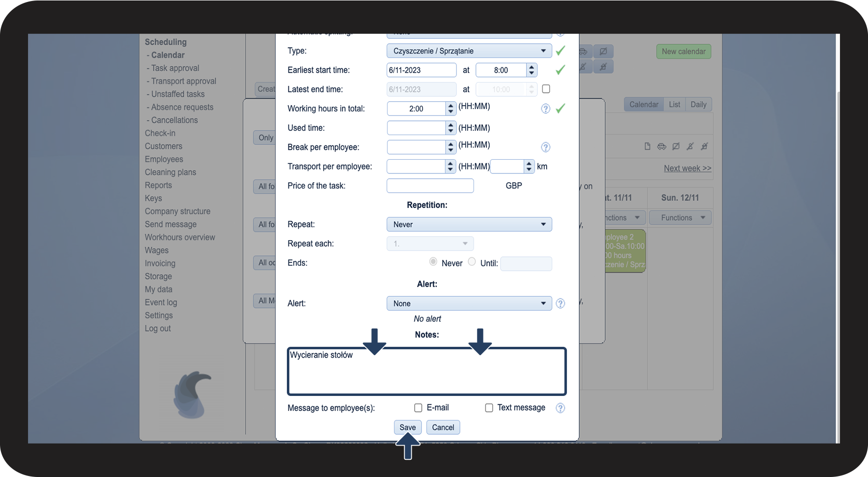Expand Functions dropdown under Sun. 12/11
Screen dimensions: 868x477
click(680, 218)
